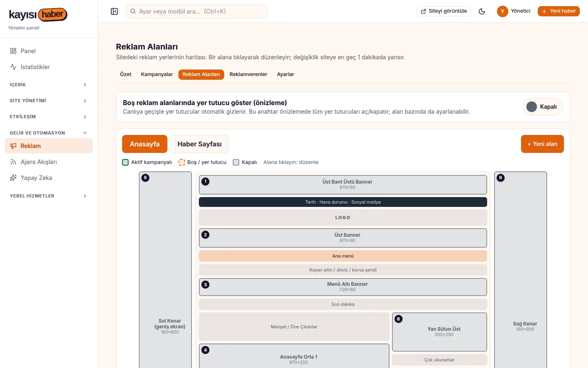The image size is (588, 368).
Task: Click the kayısı haber logo
Action: point(38,15)
